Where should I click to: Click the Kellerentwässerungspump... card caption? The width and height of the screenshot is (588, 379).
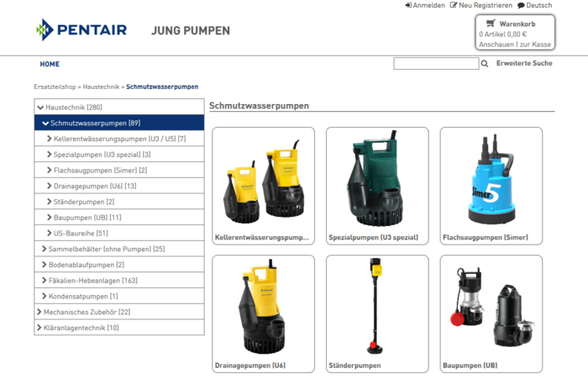(262, 238)
